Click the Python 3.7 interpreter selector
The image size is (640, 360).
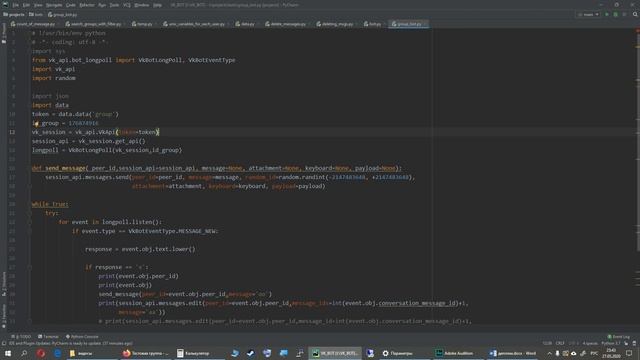click(x=611, y=343)
